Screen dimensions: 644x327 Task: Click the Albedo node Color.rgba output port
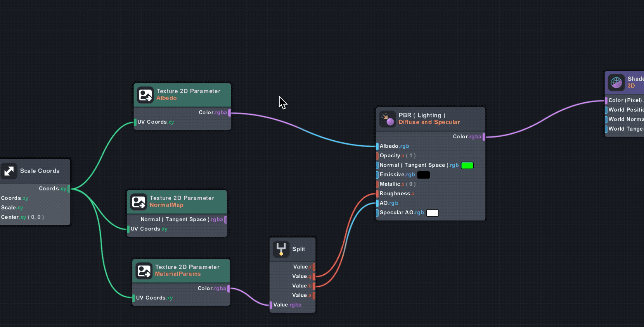[230, 113]
